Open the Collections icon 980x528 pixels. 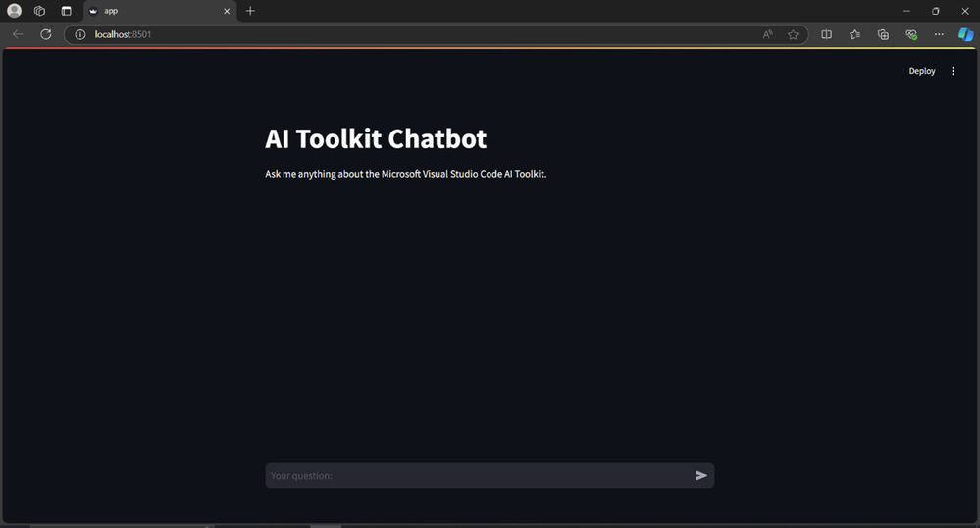point(883,34)
